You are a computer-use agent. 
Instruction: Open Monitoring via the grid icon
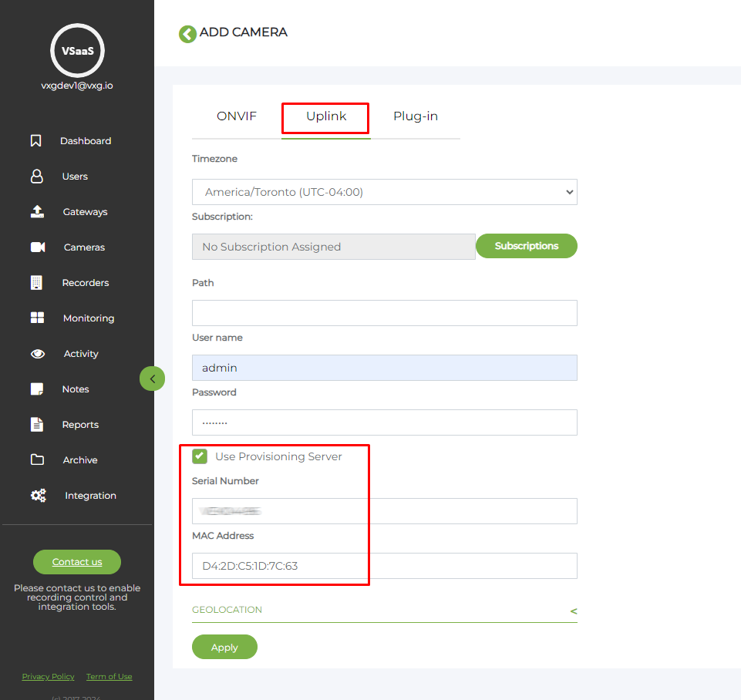pyautogui.click(x=37, y=318)
